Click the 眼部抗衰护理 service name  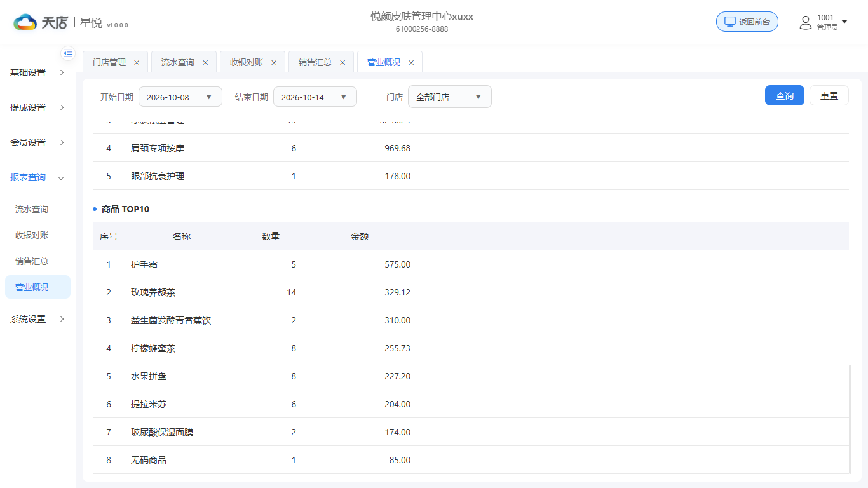click(x=158, y=176)
